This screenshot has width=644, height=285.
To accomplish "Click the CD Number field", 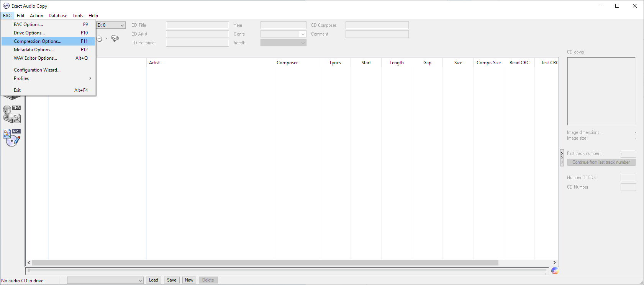I will point(628,187).
